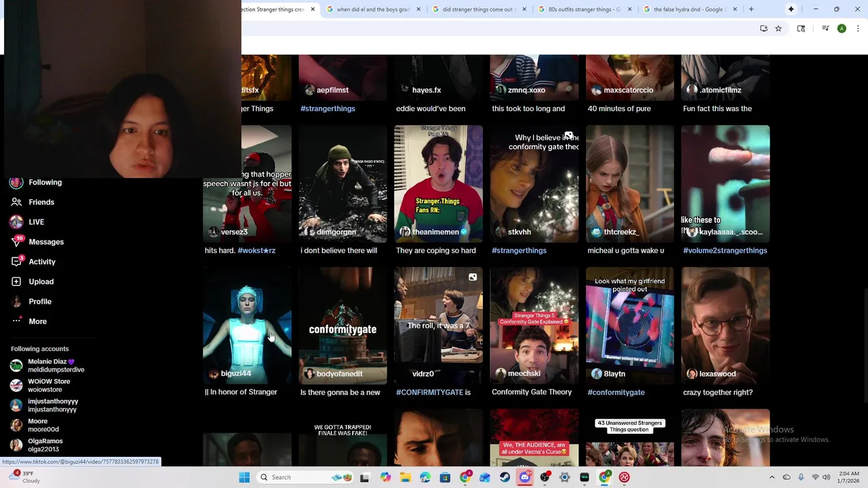Image resolution: width=868 pixels, height=488 pixels.
Task: Open Steam from the taskbar
Action: pyautogui.click(x=505, y=477)
